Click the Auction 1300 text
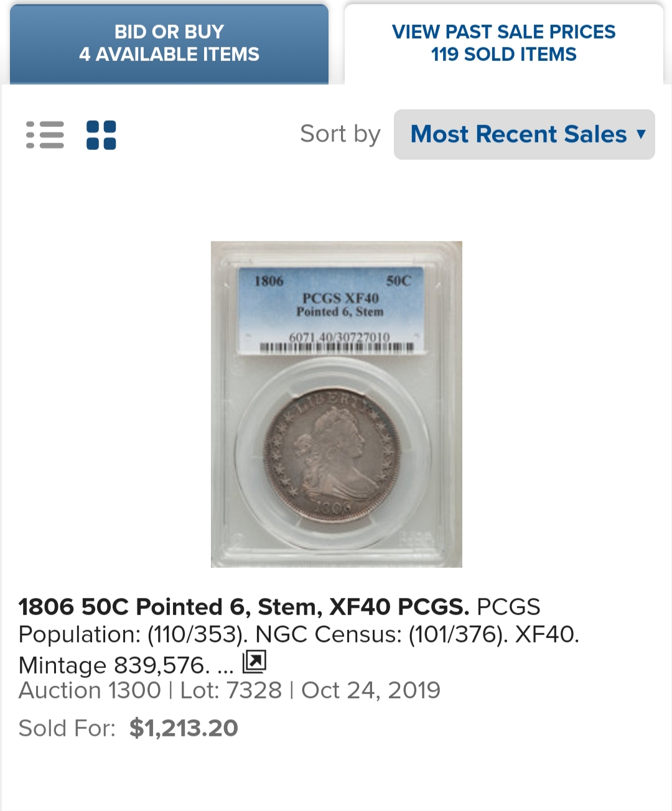The width and height of the screenshot is (672, 811). coord(90,690)
